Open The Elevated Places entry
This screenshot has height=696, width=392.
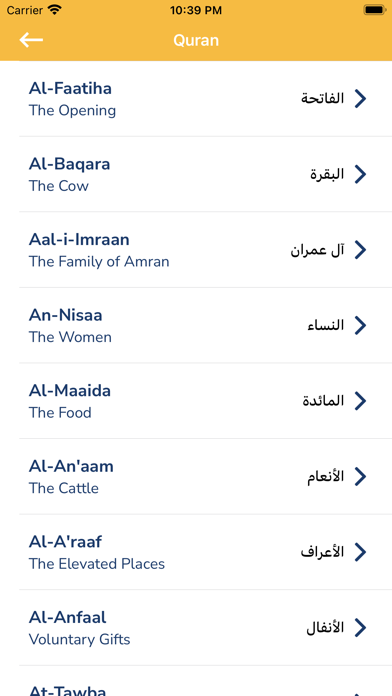[x=196, y=552]
